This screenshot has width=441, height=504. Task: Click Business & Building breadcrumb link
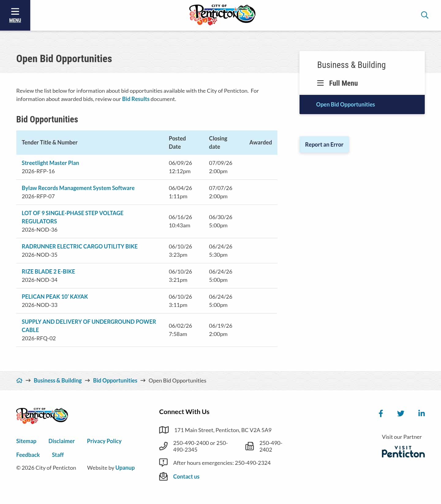click(x=58, y=380)
